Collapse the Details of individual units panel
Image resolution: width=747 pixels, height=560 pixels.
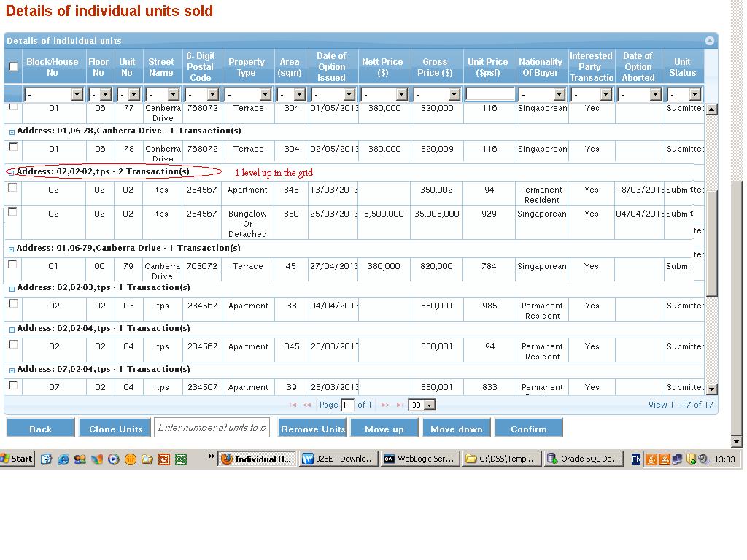tap(708, 41)
